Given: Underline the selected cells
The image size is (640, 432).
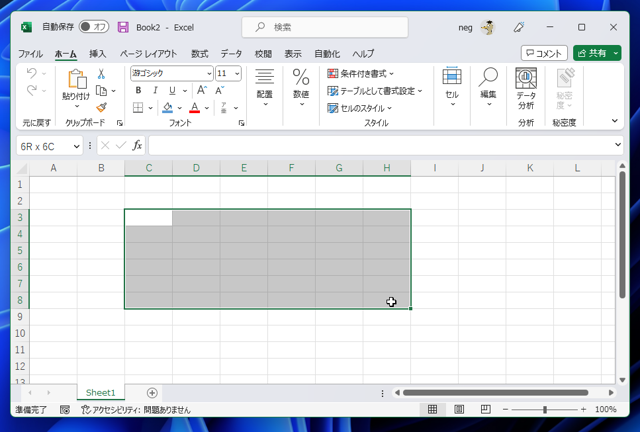Looking at the screenshot, I should tap(172, 90).
